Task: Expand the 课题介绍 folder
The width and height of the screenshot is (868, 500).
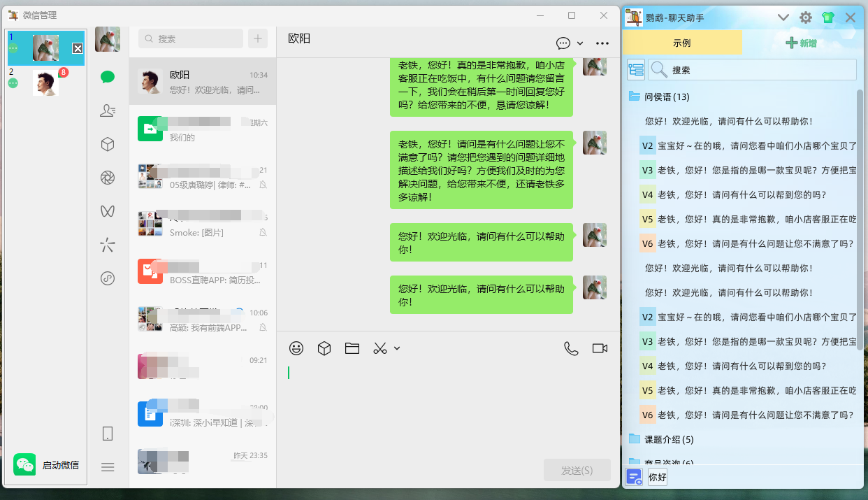Action: click(x=671, y=439)
